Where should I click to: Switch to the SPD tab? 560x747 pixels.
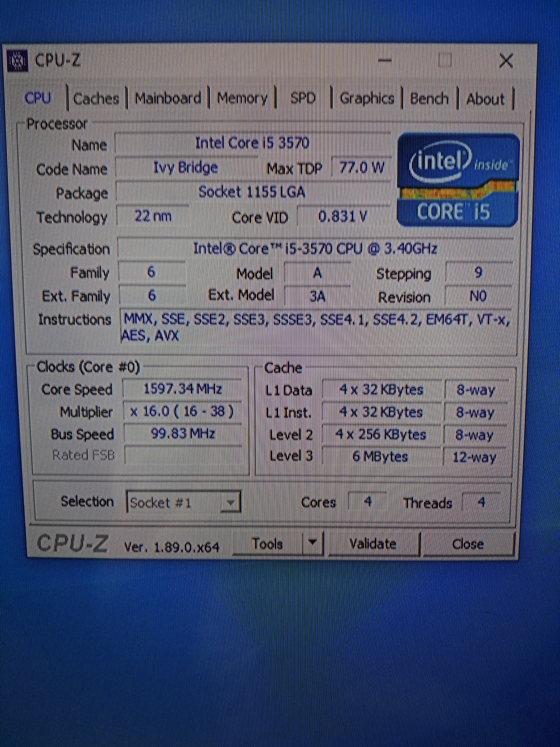pyautogui.click(x=303, y=98)
